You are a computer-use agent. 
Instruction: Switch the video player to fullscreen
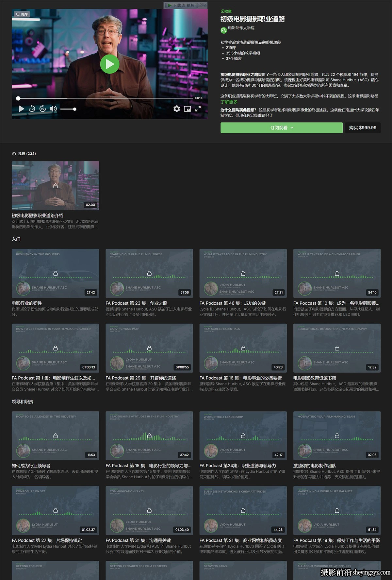click(198, 109)
